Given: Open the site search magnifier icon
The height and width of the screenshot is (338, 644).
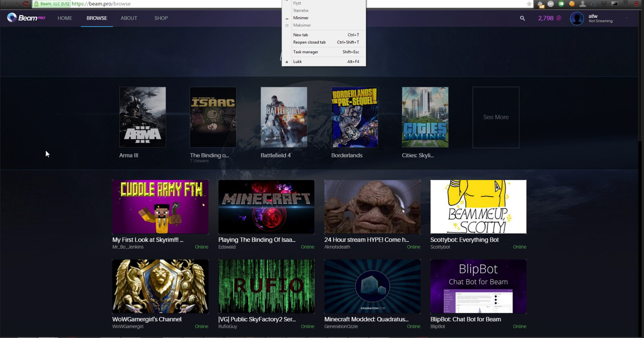Looking at the screenshot, I should click(522, 18).
